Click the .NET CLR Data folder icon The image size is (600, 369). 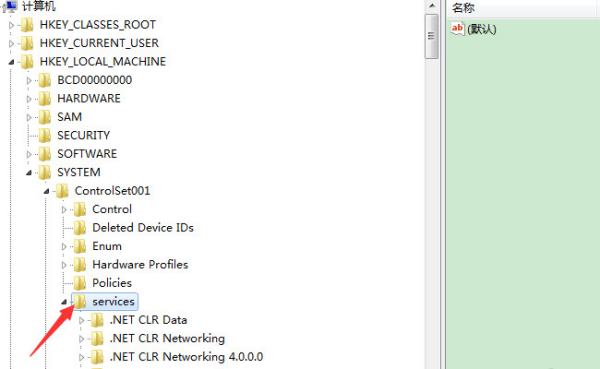tap(97, 320)
